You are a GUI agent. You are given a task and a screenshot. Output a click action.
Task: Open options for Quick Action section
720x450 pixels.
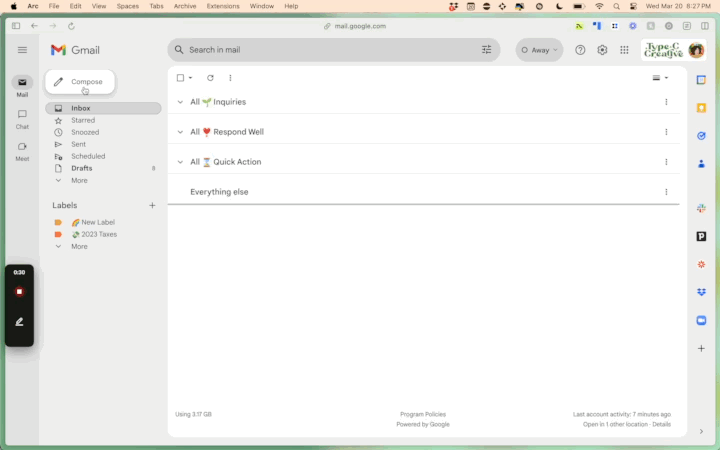[666, 162]
